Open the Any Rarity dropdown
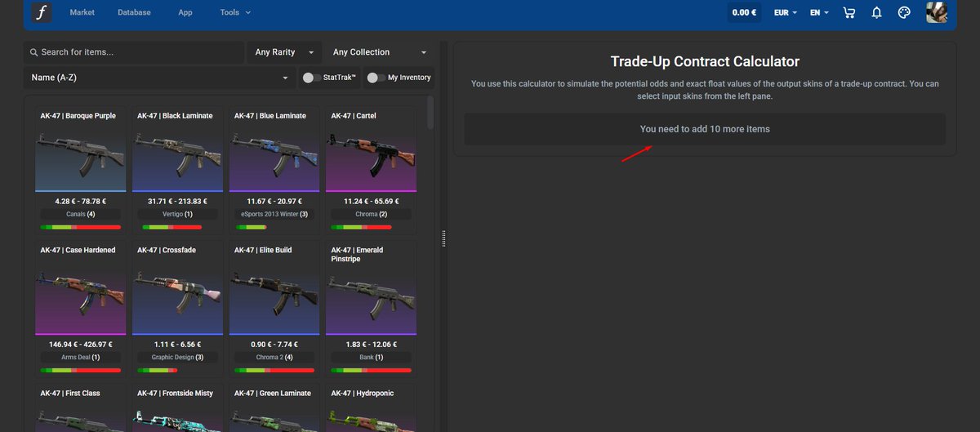 point(283,52)
